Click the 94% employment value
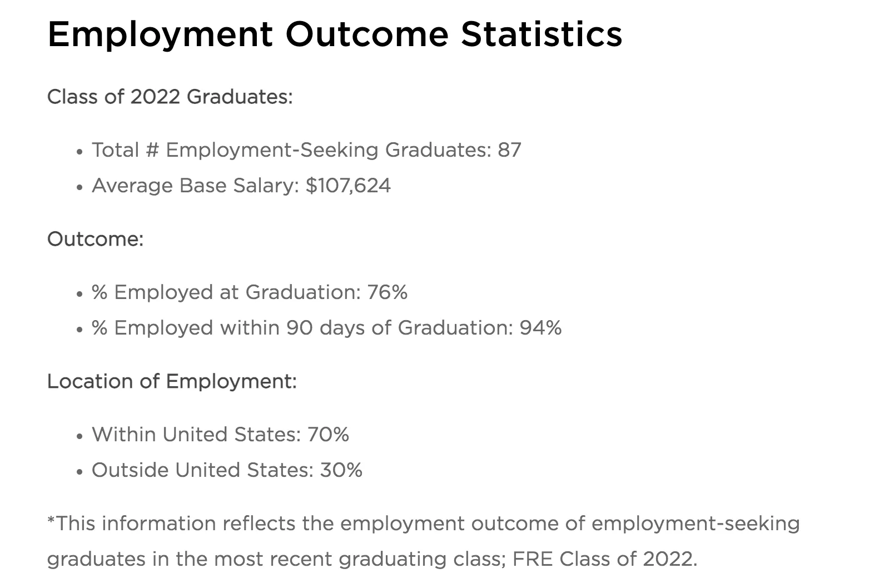The image size is (894, 588). (x=540, y=328)
